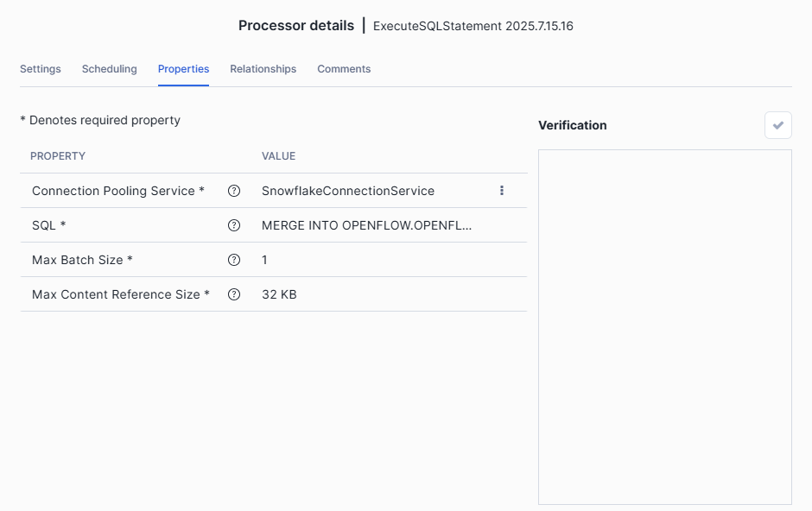Open the Scheduling tab
The width and height of the screenshot is (812, 511).
109,69
